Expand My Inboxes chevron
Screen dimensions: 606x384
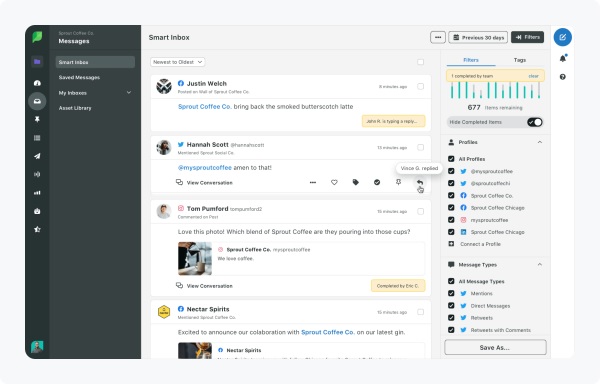129,93
